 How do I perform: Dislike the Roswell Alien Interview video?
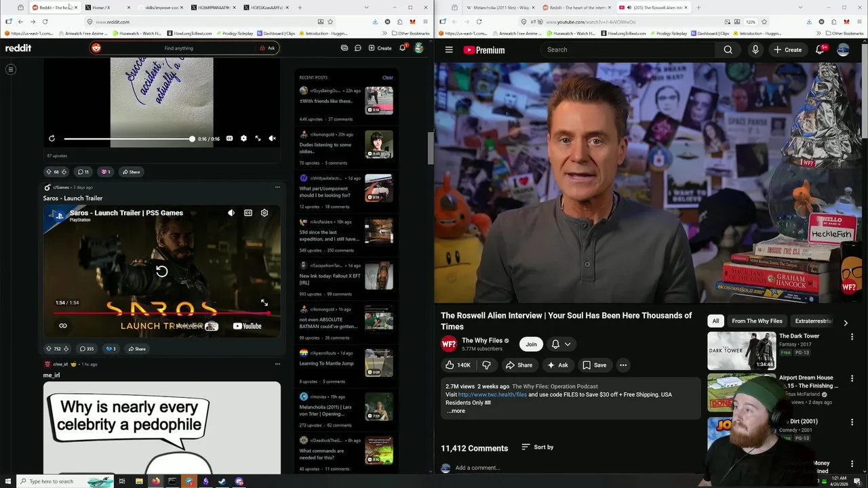(x=486, y=365)
